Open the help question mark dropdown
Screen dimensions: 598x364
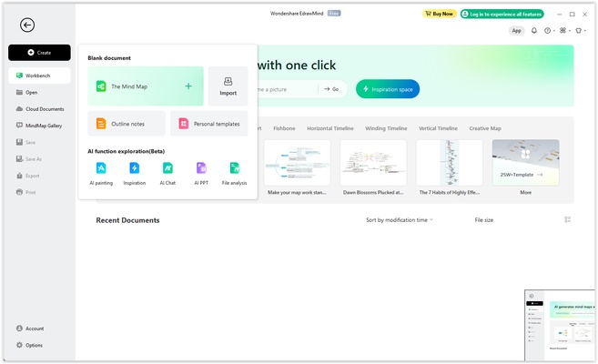pos(549,31)
